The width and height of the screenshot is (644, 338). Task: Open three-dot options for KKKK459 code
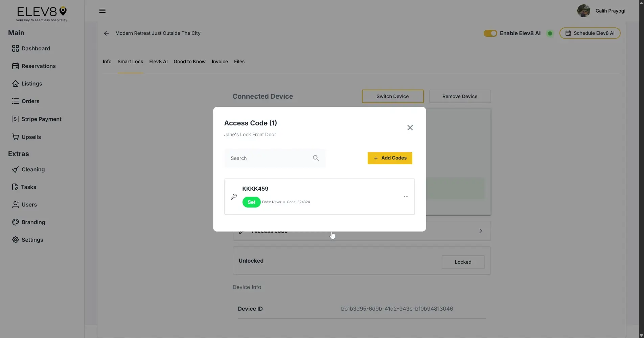(x=406, y=197)
